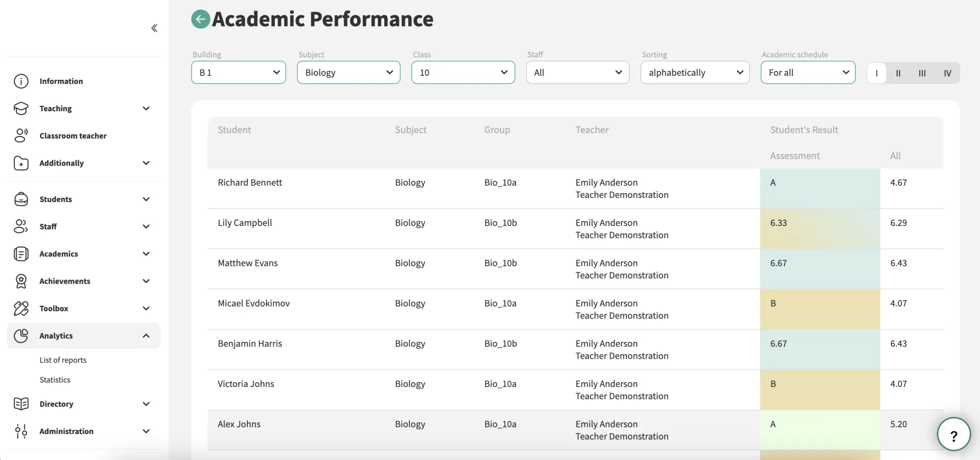Open the Building dropdown showing B 1
The image size is (980, 460).
(239, 73)
